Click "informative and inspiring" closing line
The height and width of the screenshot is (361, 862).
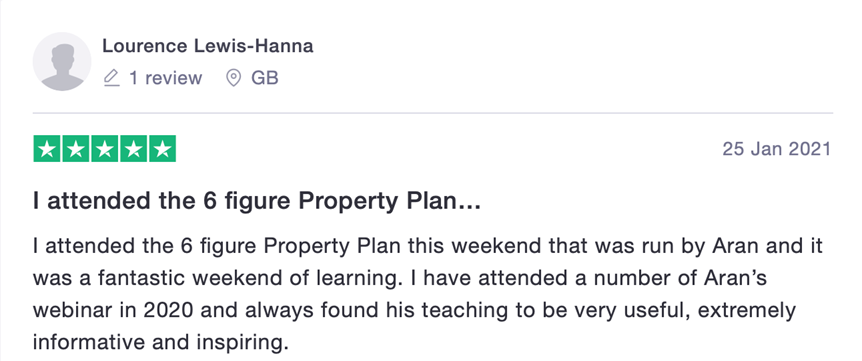coord(161,343)
